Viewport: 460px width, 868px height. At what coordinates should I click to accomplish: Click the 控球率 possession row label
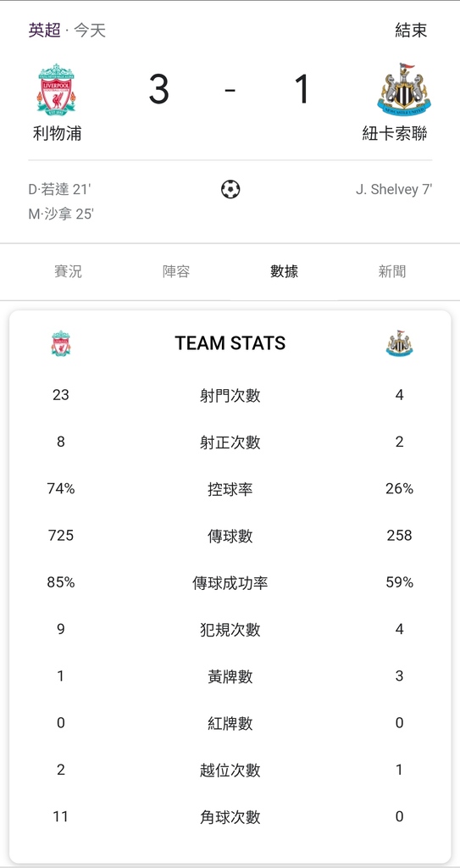[230, 489]
